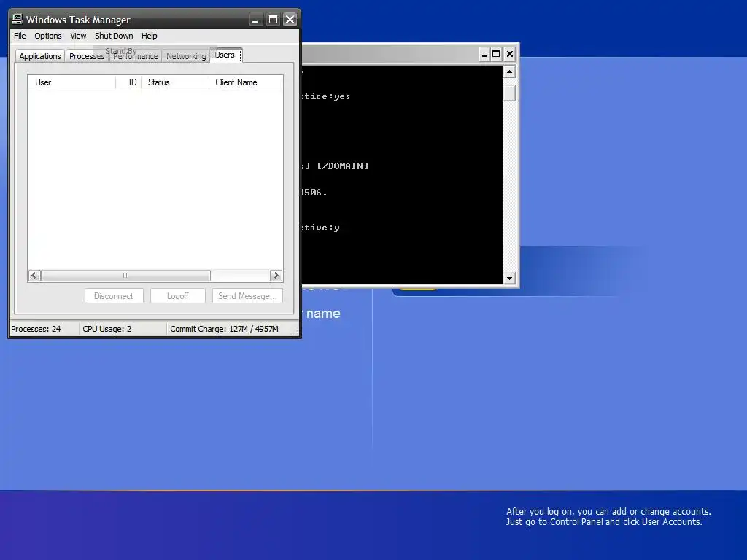
Task: Click the 'Commit Charge: 127M / 4957M' status text
Action: [224, 329]
